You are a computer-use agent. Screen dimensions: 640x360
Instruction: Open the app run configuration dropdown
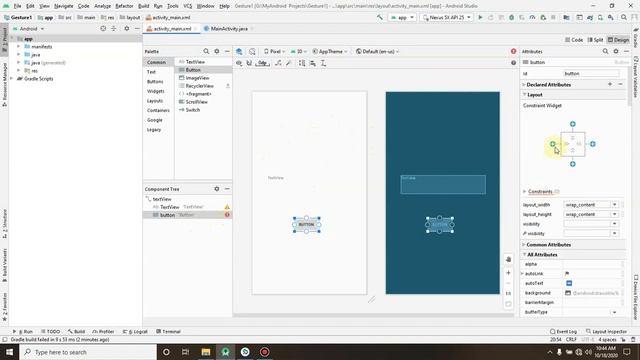pyautogui.click(x=402, y=18)
